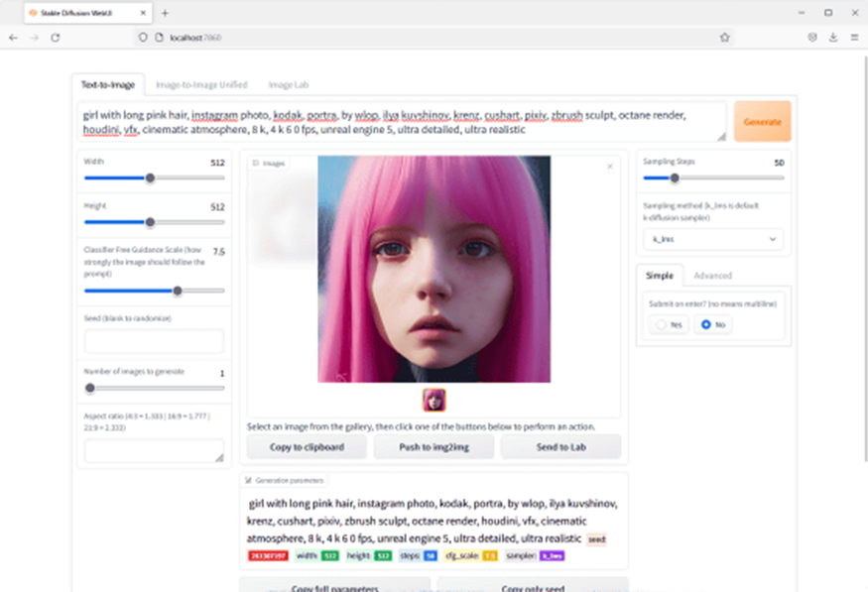
Task: Click the Height value 512
Action: [x=217, y=207]
